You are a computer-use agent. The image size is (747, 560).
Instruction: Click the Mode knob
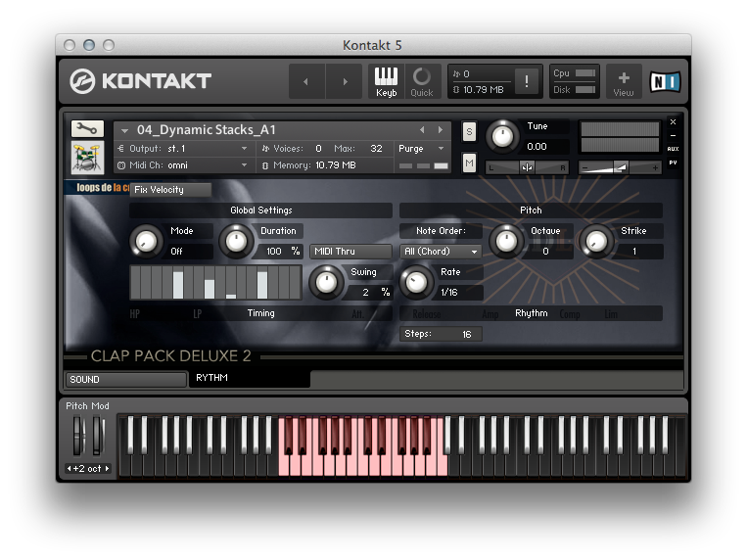click(x=146, y=242)
